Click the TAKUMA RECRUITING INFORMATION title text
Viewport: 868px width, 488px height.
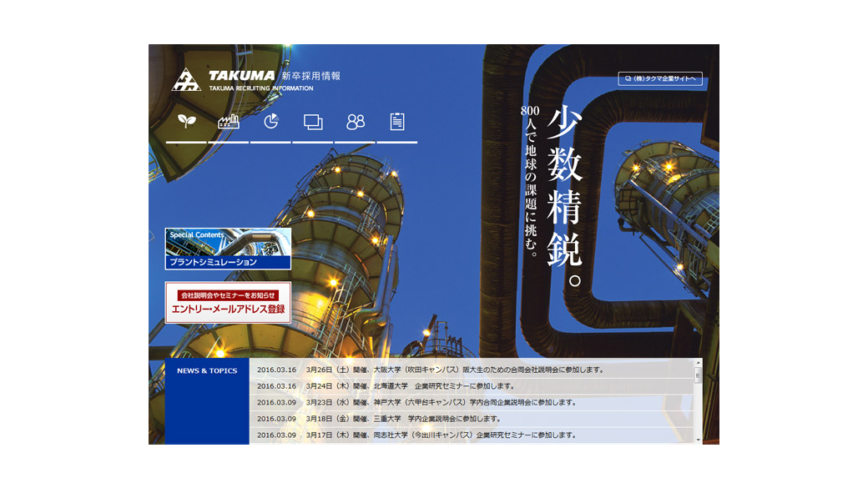coord(261,88)
